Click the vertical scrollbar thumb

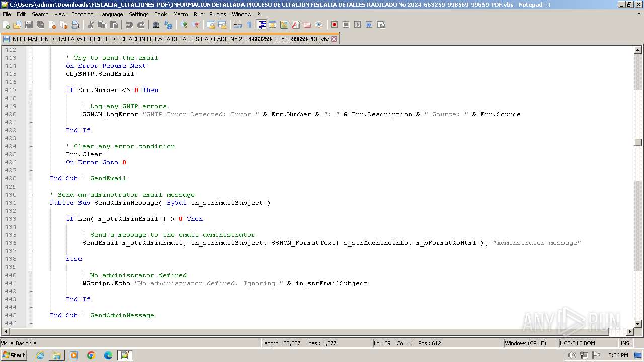[x=638, y=143]
